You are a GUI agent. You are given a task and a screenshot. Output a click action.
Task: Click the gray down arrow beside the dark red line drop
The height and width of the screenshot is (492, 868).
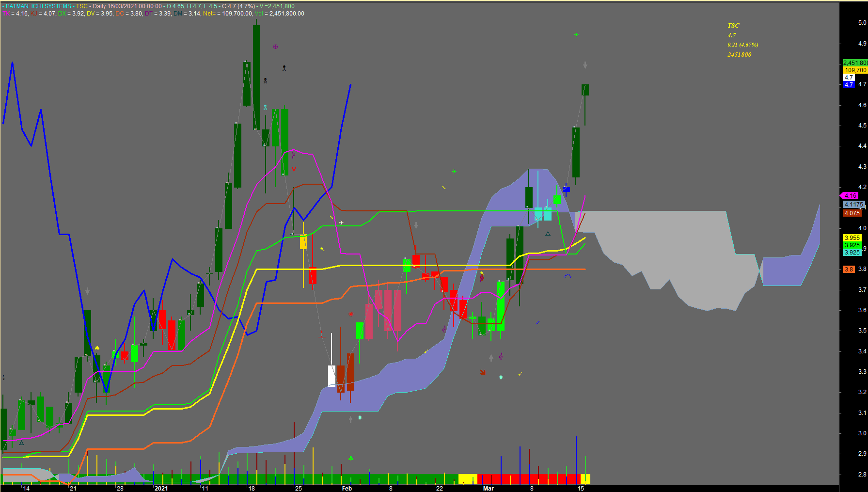coord(416,225)
